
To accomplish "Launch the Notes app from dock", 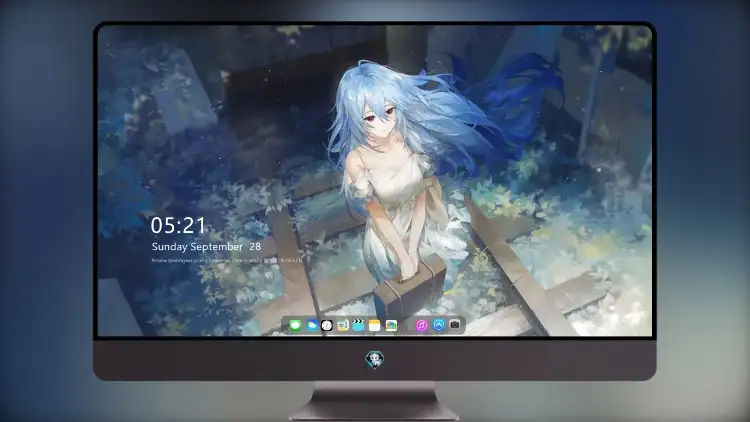I will tap(375, 325).
